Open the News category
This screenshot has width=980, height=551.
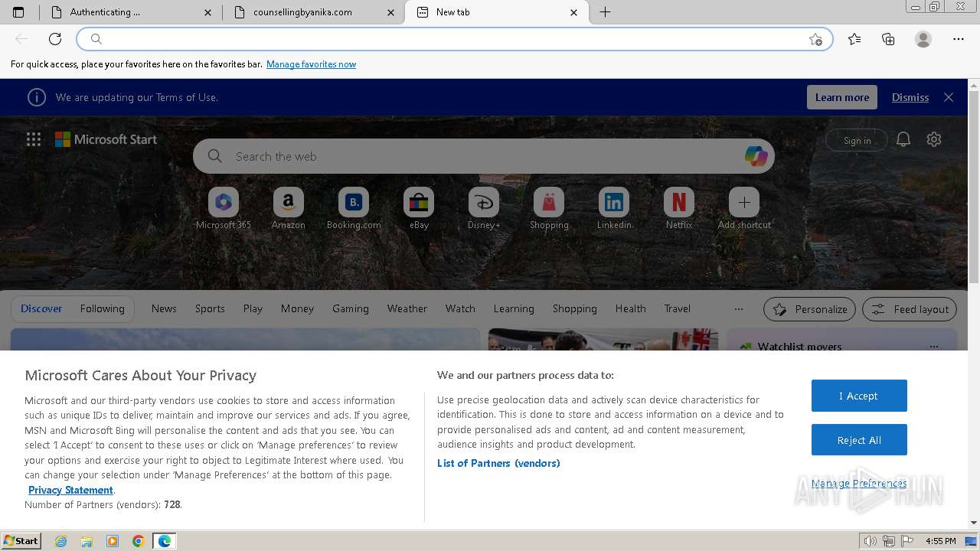click(x=164, y=308)
